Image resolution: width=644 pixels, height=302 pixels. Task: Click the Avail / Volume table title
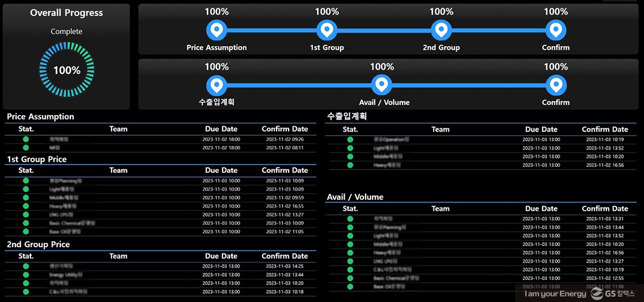pos(355,197)
